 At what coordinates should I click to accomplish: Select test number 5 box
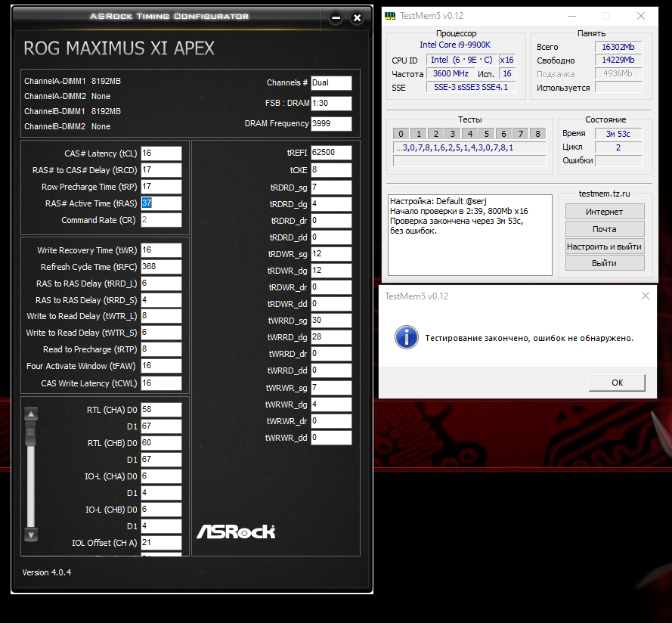tap(487, 134)
